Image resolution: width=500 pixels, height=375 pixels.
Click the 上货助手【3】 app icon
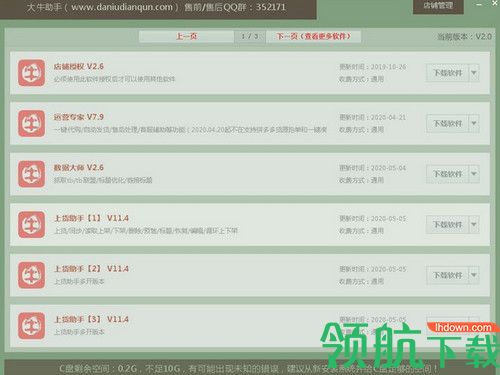click(x=31, y=326)
